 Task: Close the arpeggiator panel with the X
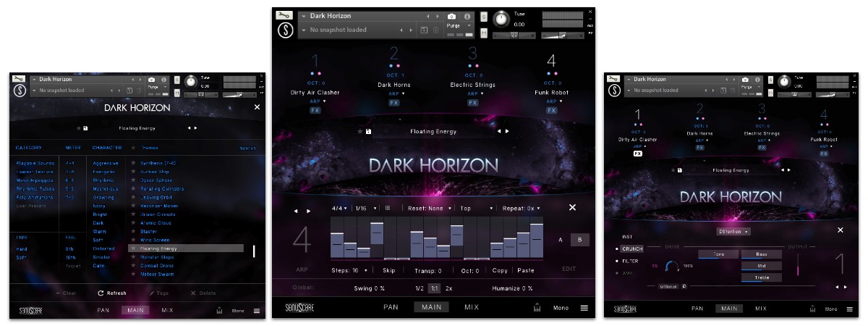572,208
